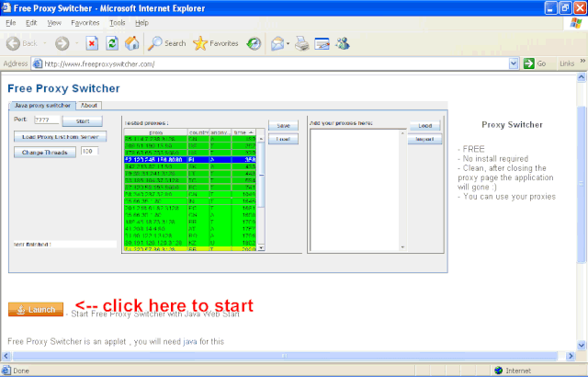Open the Edit menu
588x377 pixels.
point(31,23)
